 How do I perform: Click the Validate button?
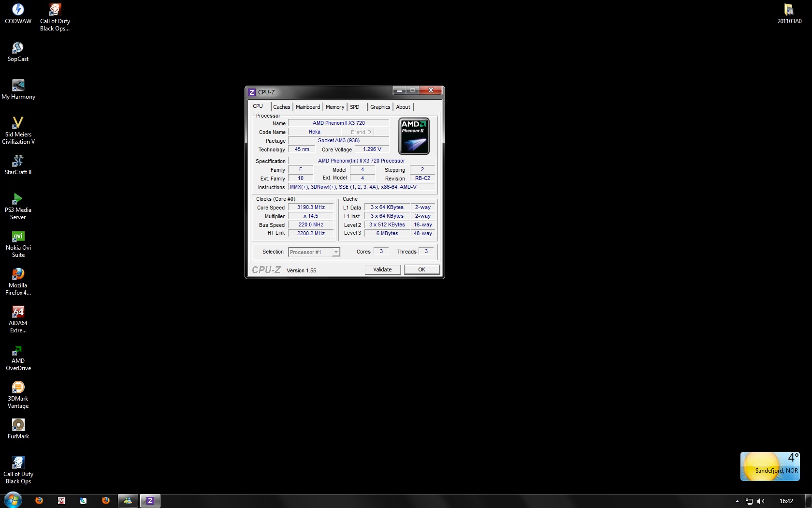pyautogui.click(x=382, y=269)
